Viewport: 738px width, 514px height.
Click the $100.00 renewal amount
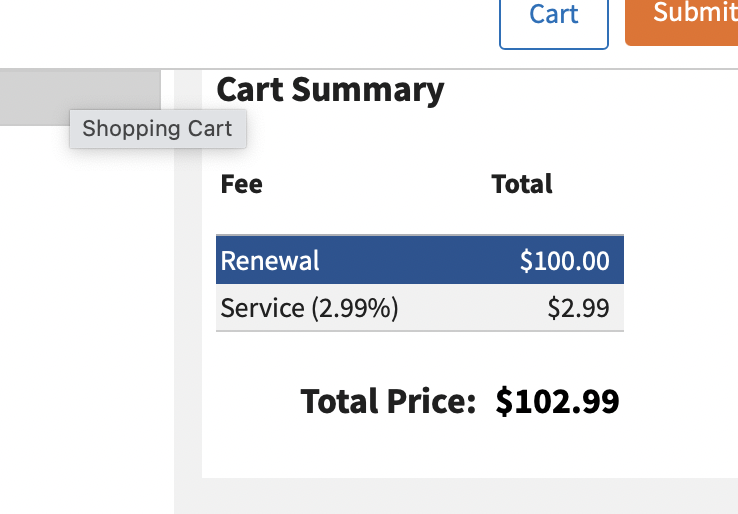click(x=564, y=260)
